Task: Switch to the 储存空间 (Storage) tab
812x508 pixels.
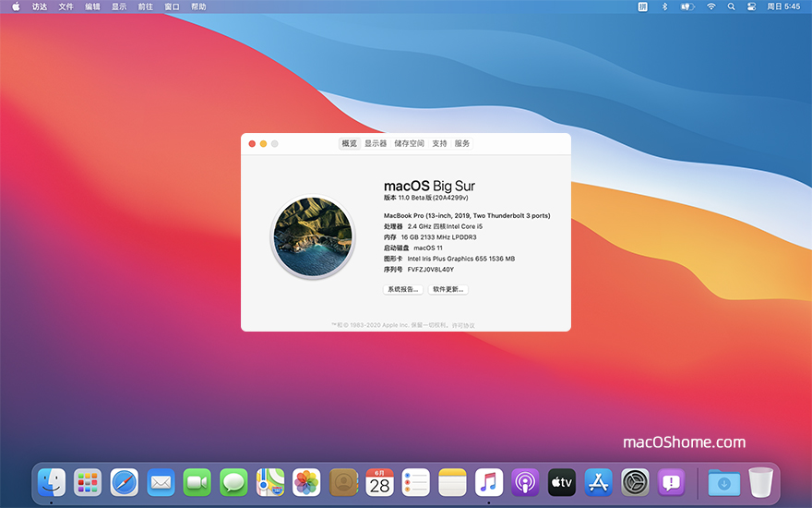Action: tap(410, 144)
